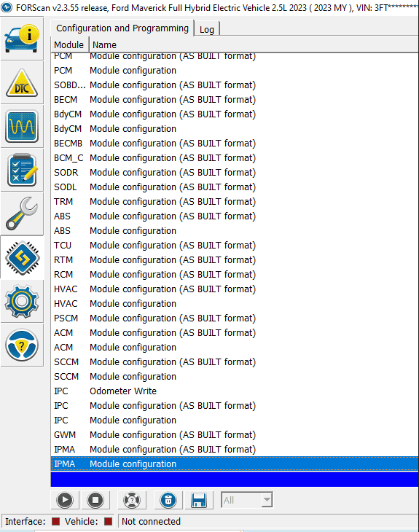Select PCM Module configuration row (non AS BUILT)
Image resolution: width=419 pixels, height=532 pixels.
click(235, 71)
